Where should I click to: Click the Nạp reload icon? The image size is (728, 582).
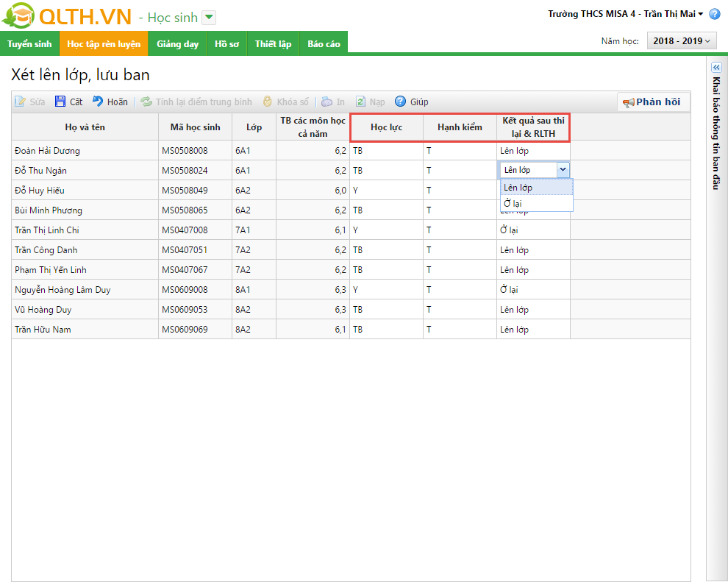click(360, 102)
